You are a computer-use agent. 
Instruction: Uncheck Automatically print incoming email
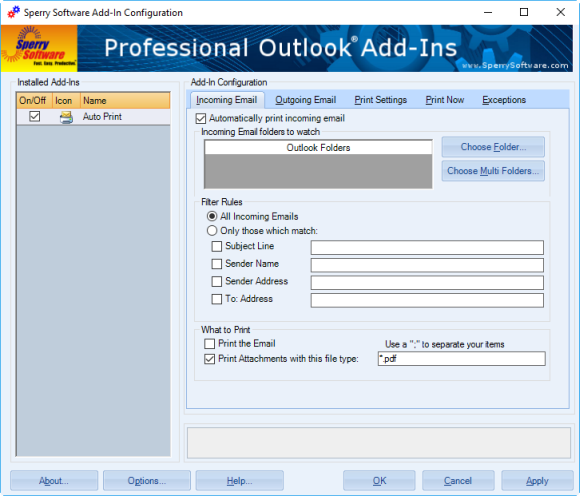tap(200, 119)
